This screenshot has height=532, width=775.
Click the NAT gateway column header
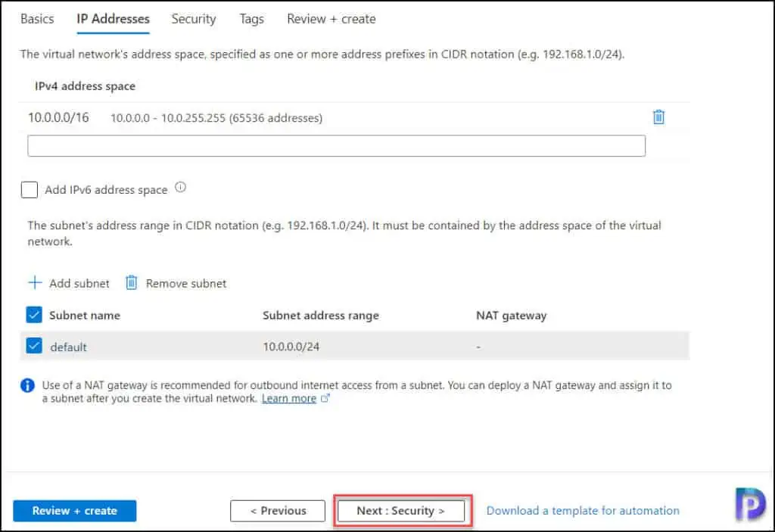point(511,316)
